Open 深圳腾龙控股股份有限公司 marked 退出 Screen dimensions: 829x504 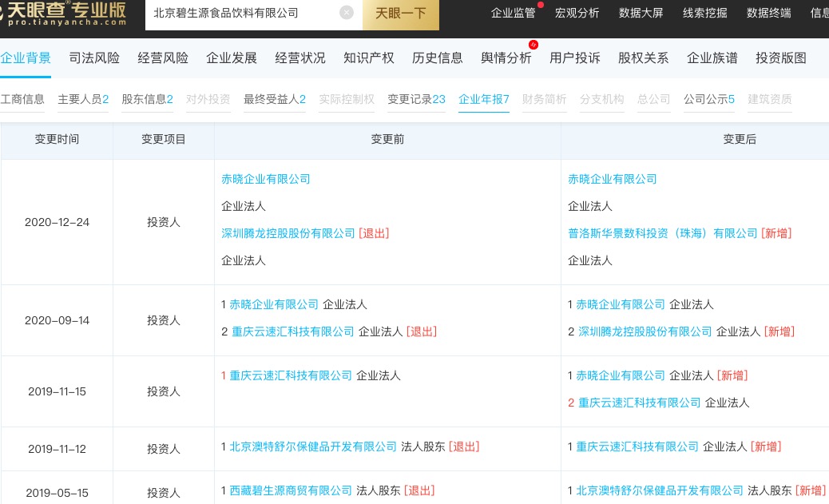288,233
